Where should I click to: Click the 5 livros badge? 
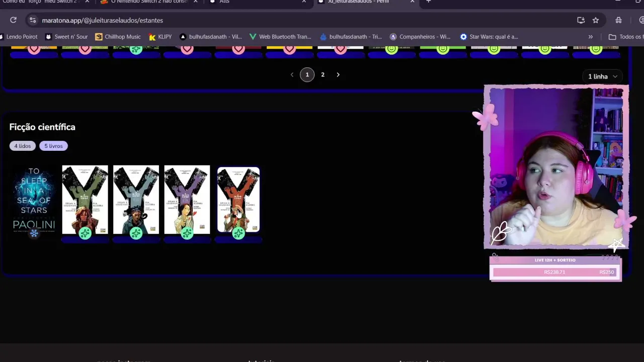(x=53, y=146)
